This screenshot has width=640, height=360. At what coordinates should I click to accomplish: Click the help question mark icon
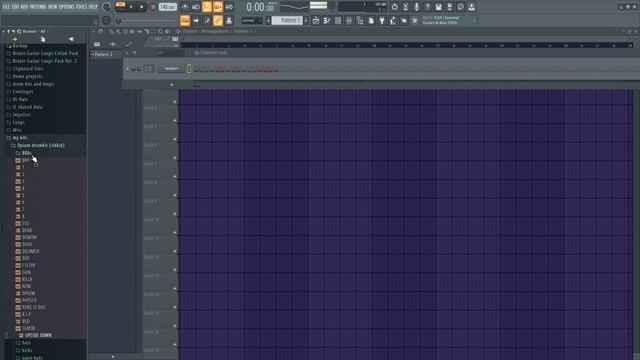click(427, 7)
